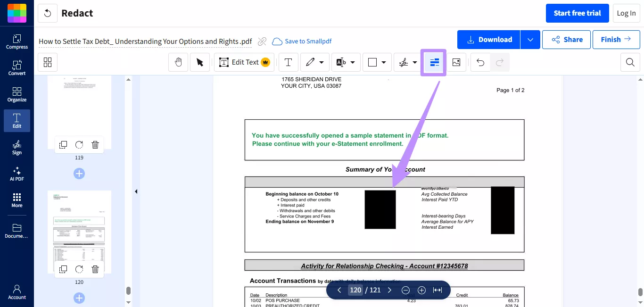
Task: Activate the Text insertion tool
Action: [x=288, y=62]
